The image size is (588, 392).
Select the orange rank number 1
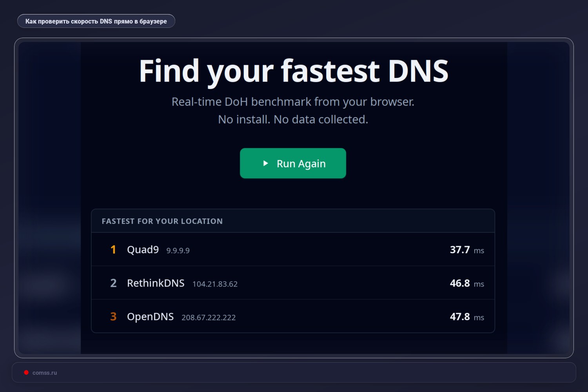(x=113, y=249)
